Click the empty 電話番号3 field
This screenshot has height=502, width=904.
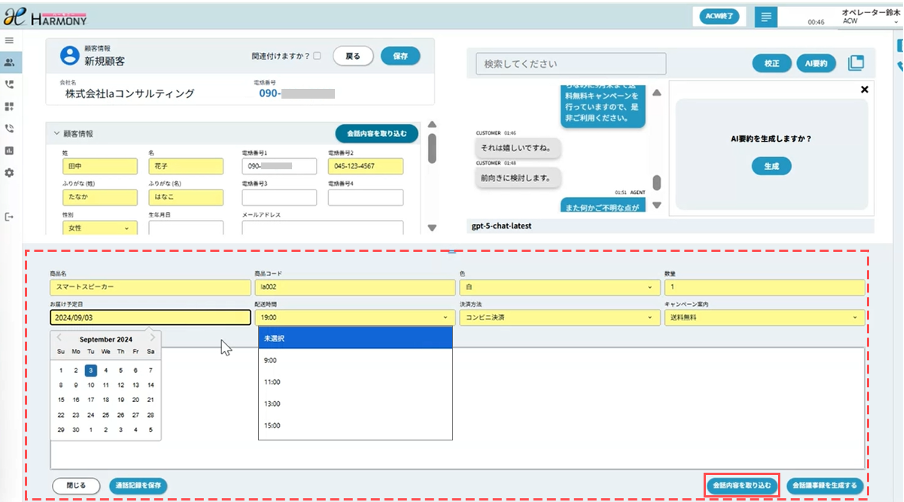pyautogui.click(x=279, y=197)
